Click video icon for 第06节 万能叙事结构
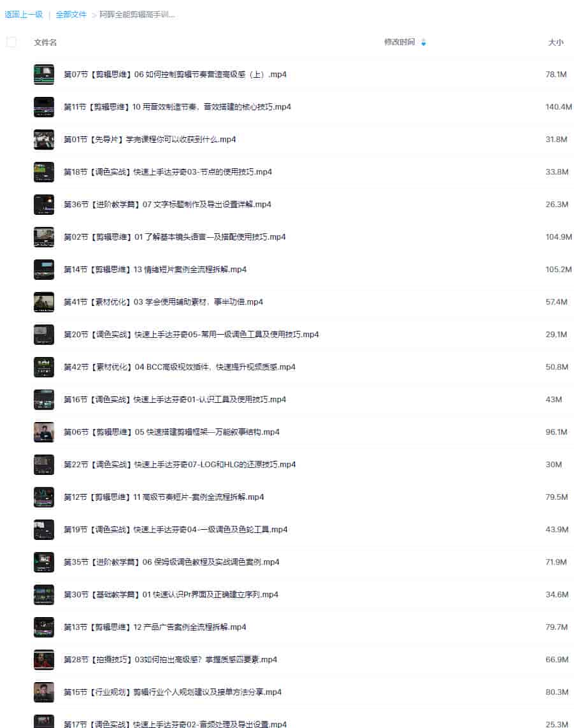Viewport: 574px width, 728px height. click(x=43, y=432)
